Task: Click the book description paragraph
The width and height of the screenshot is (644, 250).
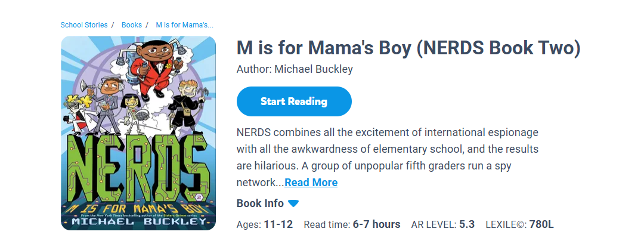Action: (388, 149)
